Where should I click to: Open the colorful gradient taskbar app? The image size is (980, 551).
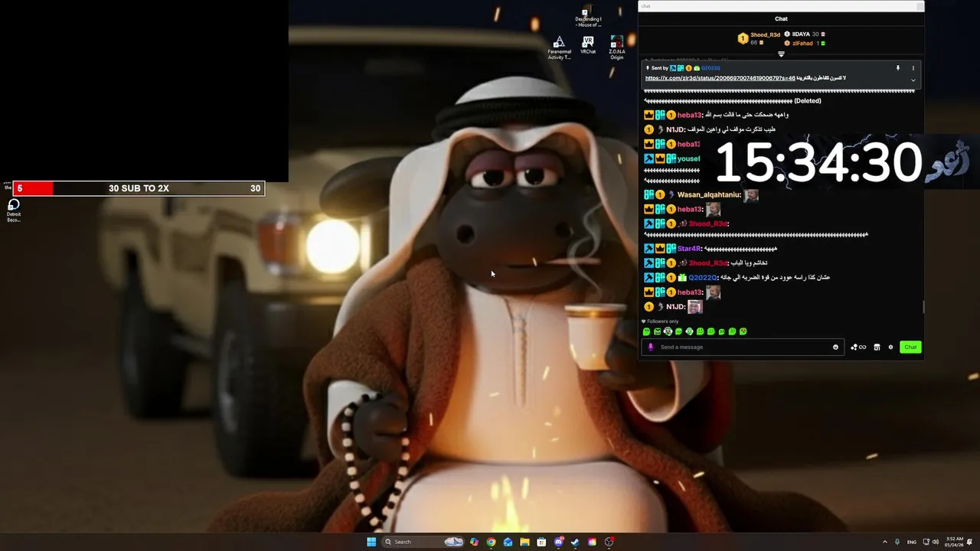click(592, 542)
